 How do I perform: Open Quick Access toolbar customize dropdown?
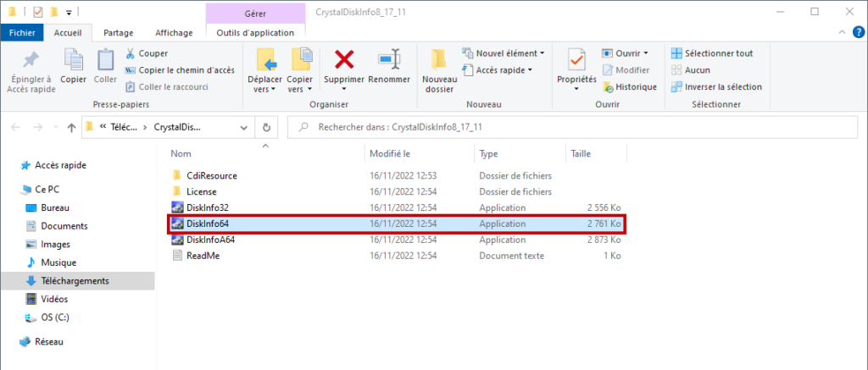pyautogui.click(x=69, y=12)
